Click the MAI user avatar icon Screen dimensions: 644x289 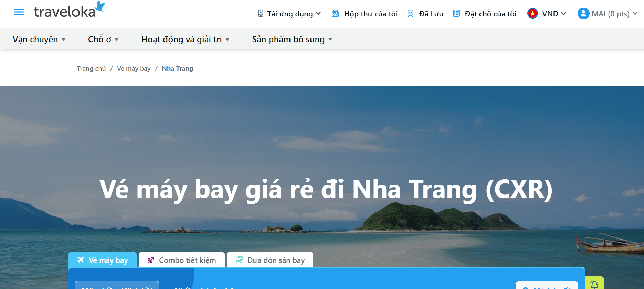pos(583,14)
